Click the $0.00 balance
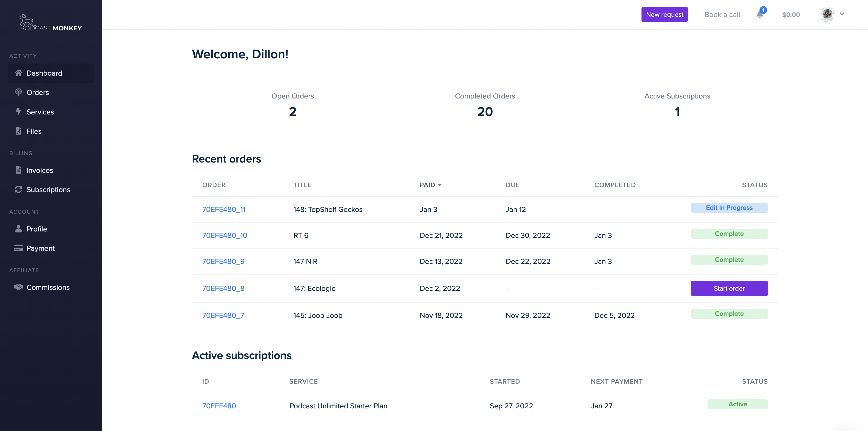The image size is (868, 431). [x=791, y=14]
